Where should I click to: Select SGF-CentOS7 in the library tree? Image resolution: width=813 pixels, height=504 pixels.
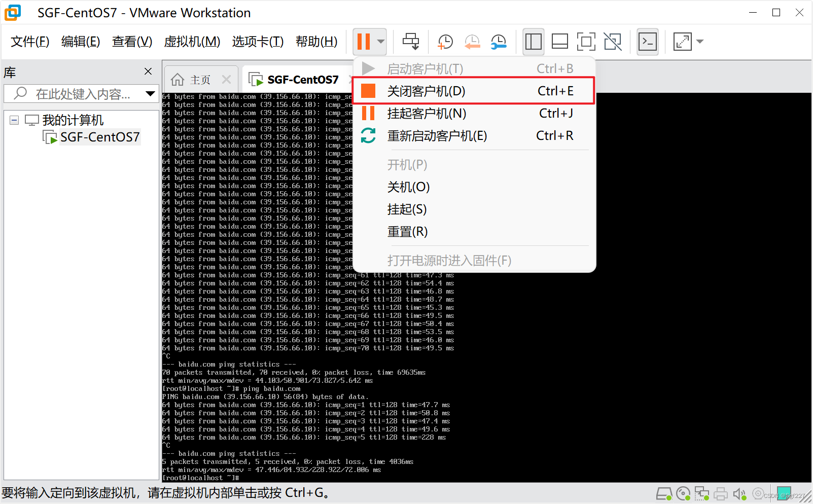click(99, 137)
